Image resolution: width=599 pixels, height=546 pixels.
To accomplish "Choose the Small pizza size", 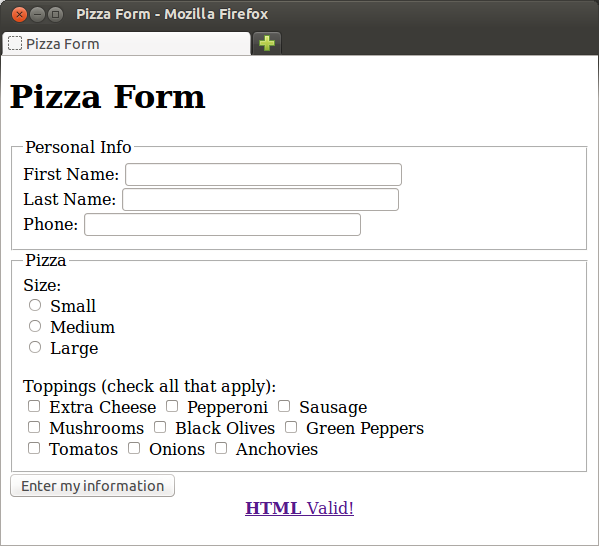I will click(35, 305).
